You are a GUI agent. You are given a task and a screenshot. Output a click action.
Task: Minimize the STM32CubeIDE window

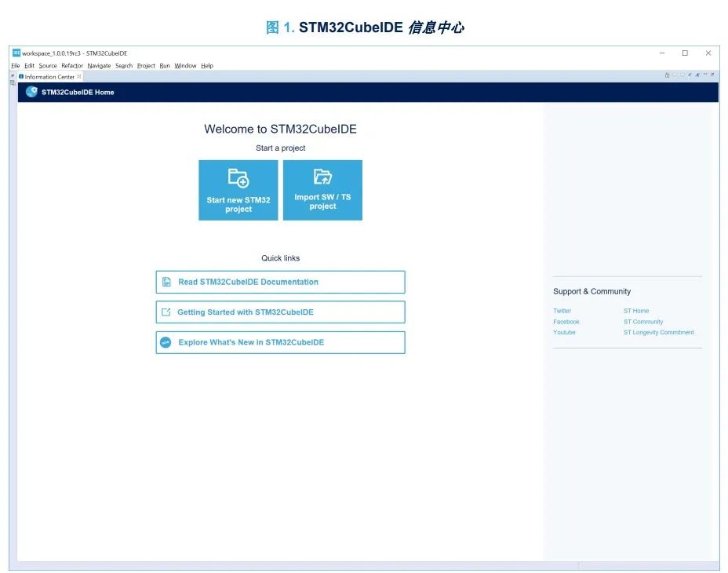pos(662,53)
